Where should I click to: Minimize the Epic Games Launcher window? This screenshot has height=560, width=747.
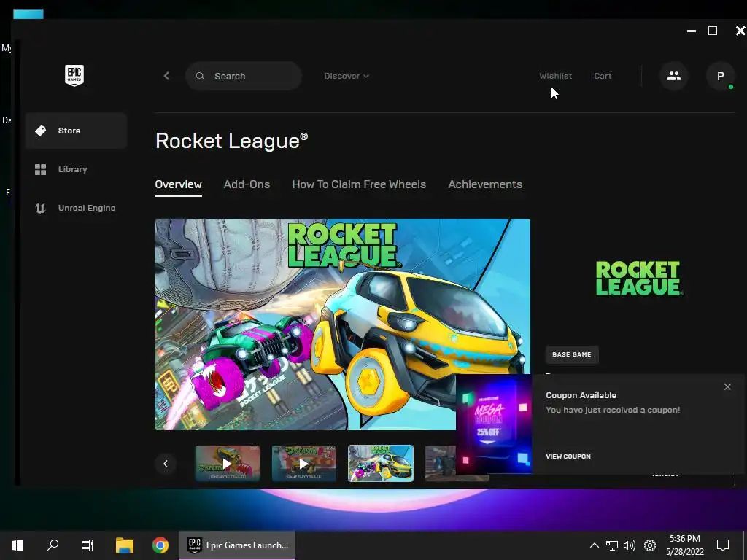coord(692,31)
